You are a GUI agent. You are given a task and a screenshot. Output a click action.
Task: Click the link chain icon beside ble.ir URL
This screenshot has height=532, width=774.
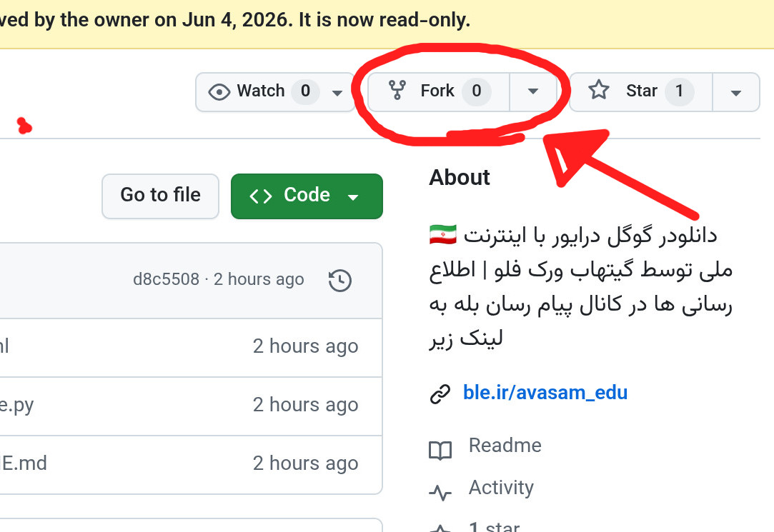tap(440, 393)
